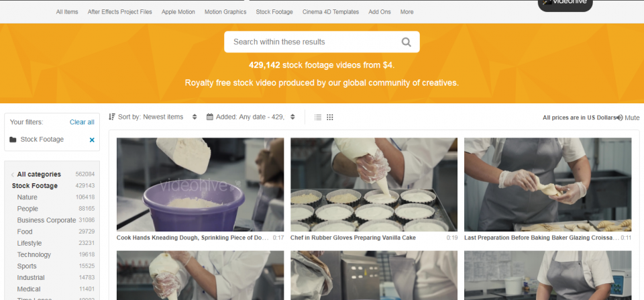This screenshot has width=644, height=300.
Task: Click the calendar icon beside Added
Action: click(210, 117)
